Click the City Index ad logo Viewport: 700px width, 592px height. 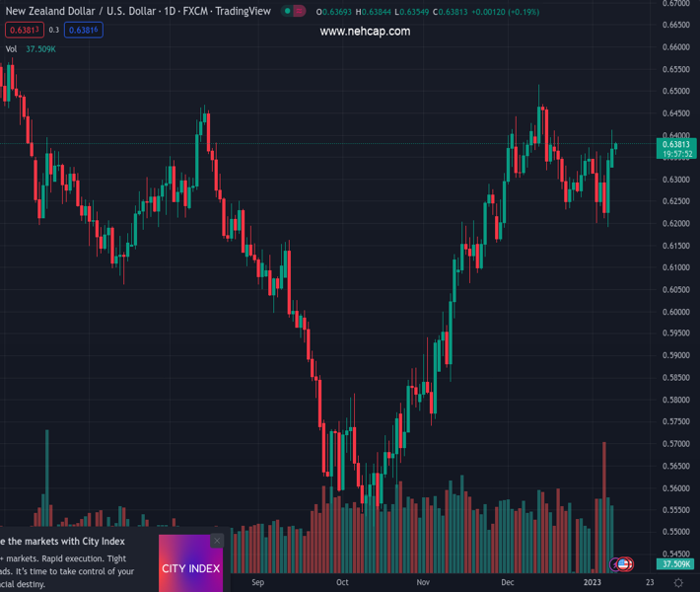[190, 568]
